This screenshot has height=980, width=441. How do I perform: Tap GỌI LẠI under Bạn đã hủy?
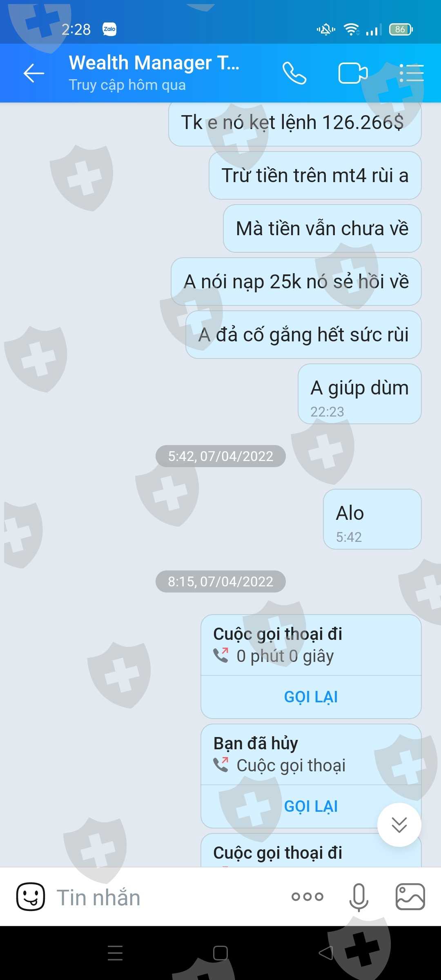311,806
